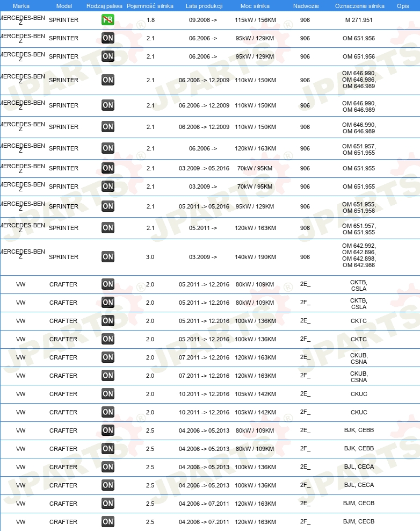Image resolution: width=420 pixels, height=531 pixels.
Task: Select date 05.2011 -> 05.2016
Action: click(x=204, y=206)
